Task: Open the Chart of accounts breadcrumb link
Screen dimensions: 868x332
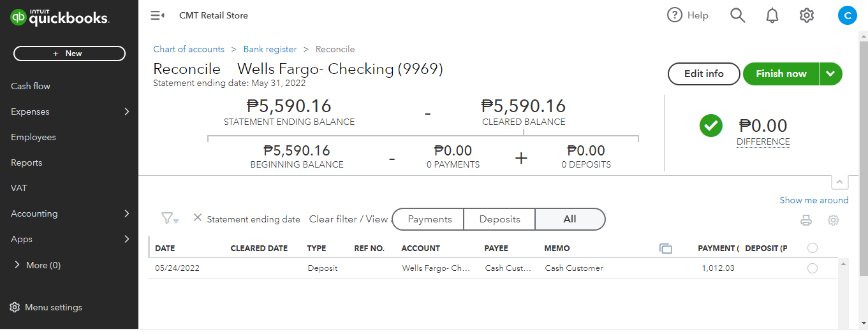Action: click(x=189, y=49)
